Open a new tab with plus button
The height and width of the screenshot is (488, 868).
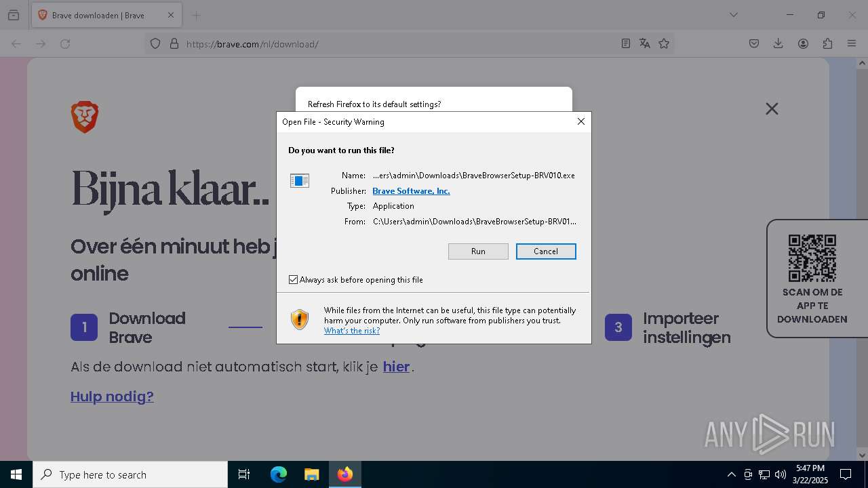pyautogui.click(x=196, y=15)
